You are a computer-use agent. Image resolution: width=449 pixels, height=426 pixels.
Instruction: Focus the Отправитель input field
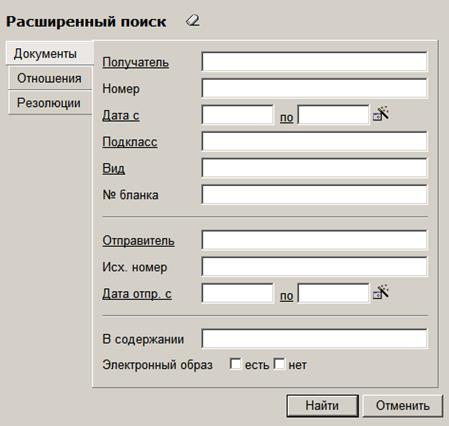pyautogui.click(x=314, y=240)
